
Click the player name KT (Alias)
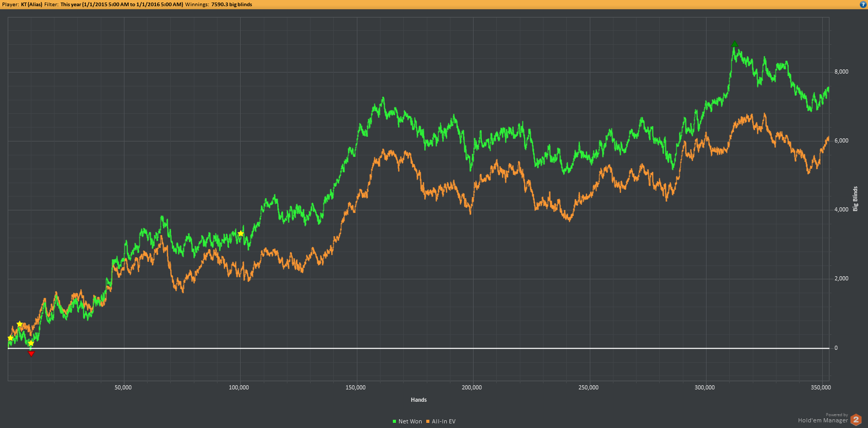coord(31,4)
